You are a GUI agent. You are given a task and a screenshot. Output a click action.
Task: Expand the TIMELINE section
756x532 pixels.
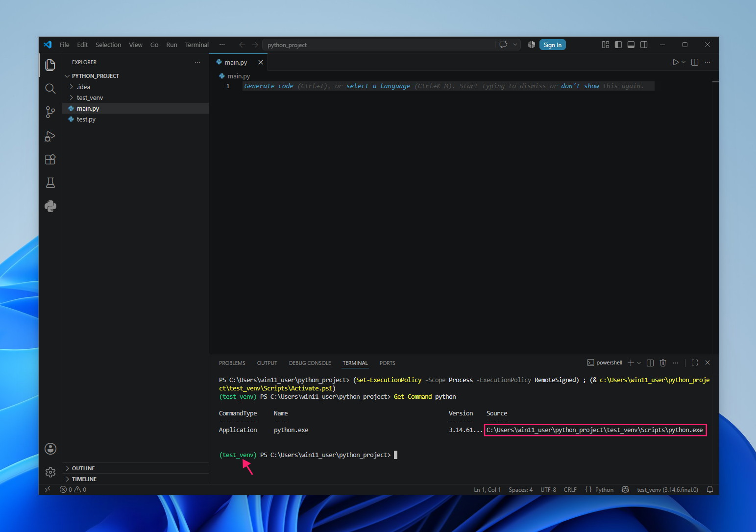(x=136, y=479)
